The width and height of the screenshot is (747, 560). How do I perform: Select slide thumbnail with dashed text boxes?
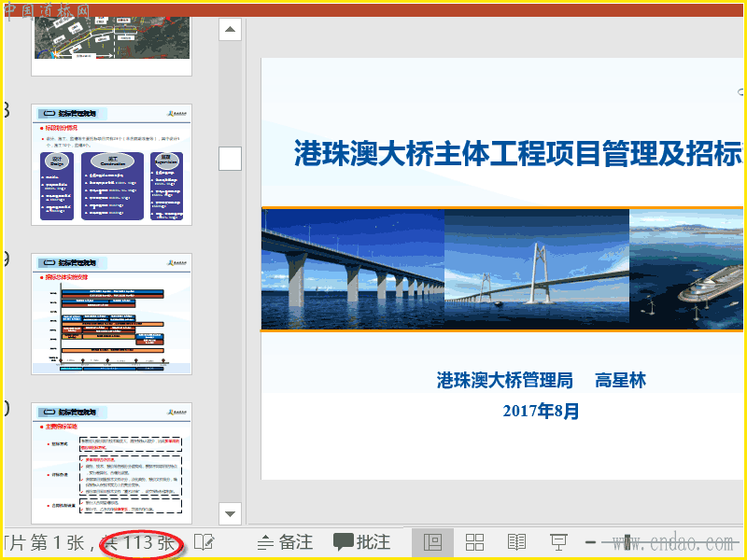(x=111, y=463)
